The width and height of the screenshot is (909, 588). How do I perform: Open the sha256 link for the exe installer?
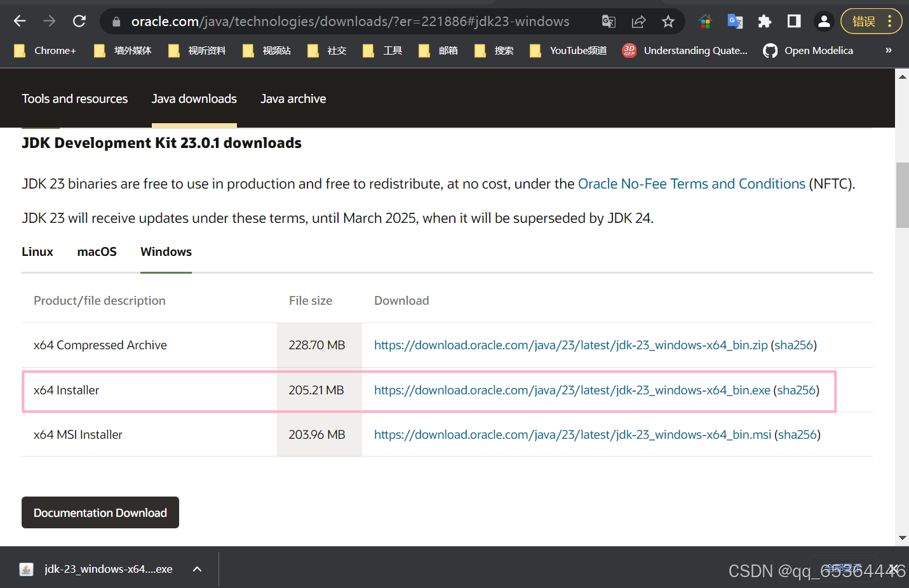click(x=797, y=391)
